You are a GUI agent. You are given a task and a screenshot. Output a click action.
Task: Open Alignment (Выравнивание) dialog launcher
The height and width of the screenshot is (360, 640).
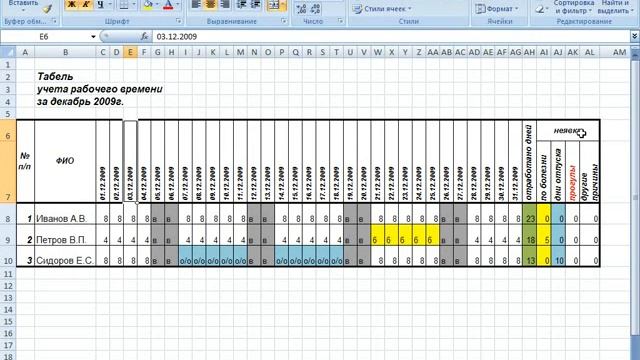coord(284,21)
